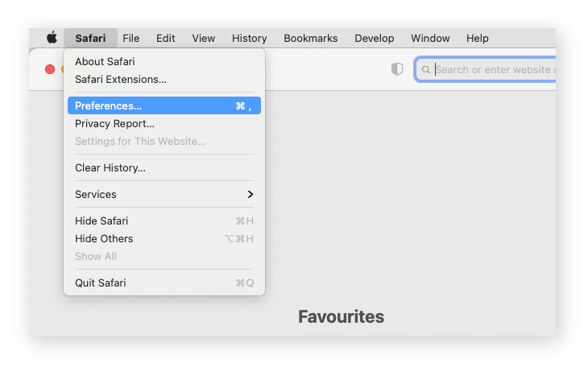Click the privacy shield icon in toolbar
Screen dimensions: 588x367
(x=397, y=69)
